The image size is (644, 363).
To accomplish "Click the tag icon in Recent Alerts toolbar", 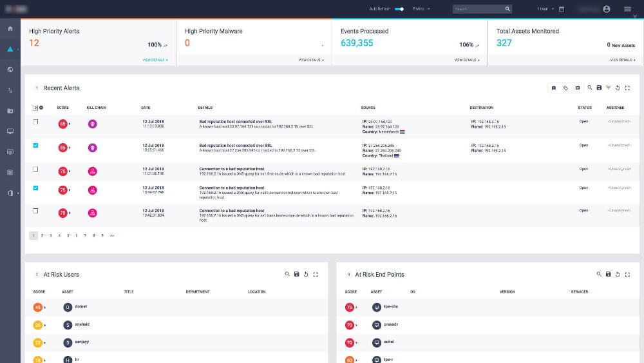I will 565,88.
